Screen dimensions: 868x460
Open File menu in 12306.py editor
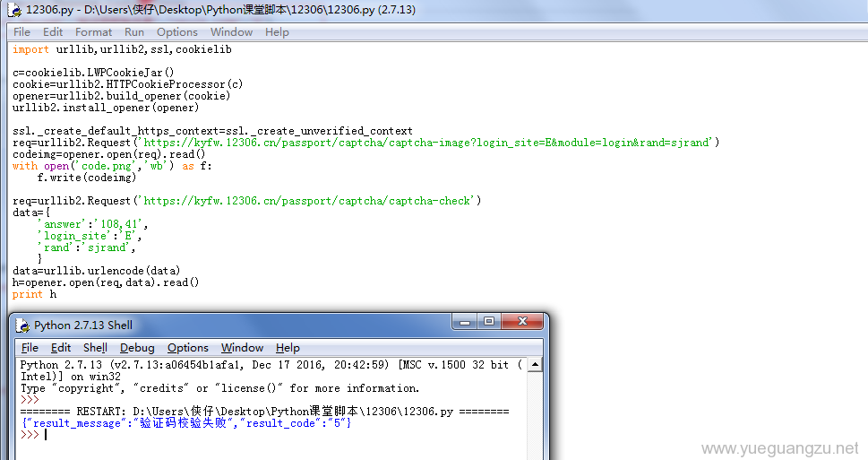point(21,32)
